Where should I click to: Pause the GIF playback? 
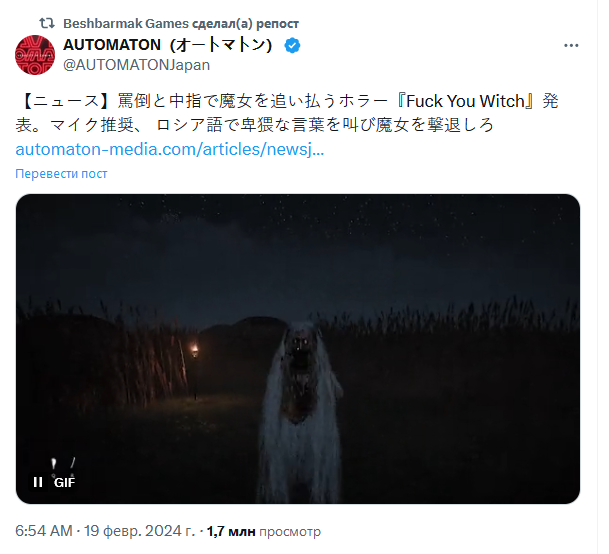[38, 482]
